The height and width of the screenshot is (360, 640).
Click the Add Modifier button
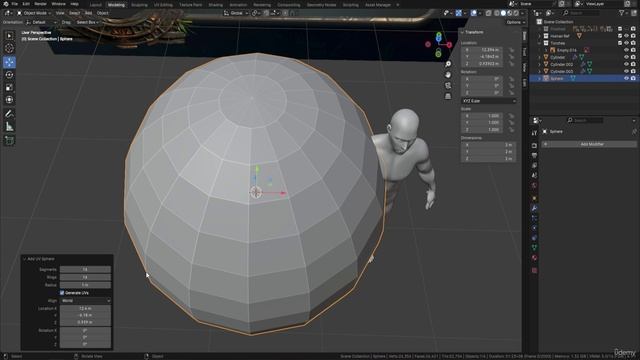[589, 144]
